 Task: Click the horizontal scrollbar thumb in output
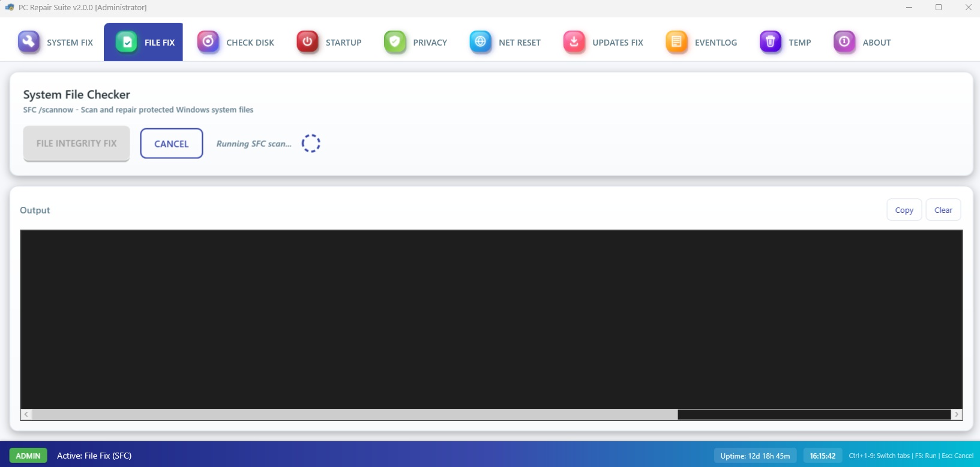click(355, 414)
